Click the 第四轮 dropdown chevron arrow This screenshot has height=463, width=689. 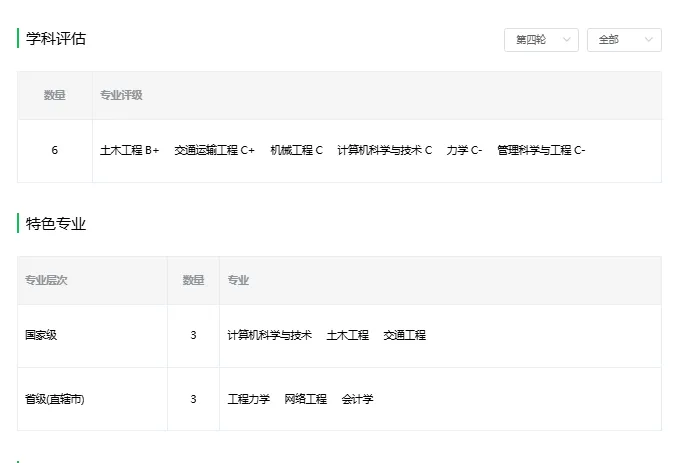click(567, 39)
